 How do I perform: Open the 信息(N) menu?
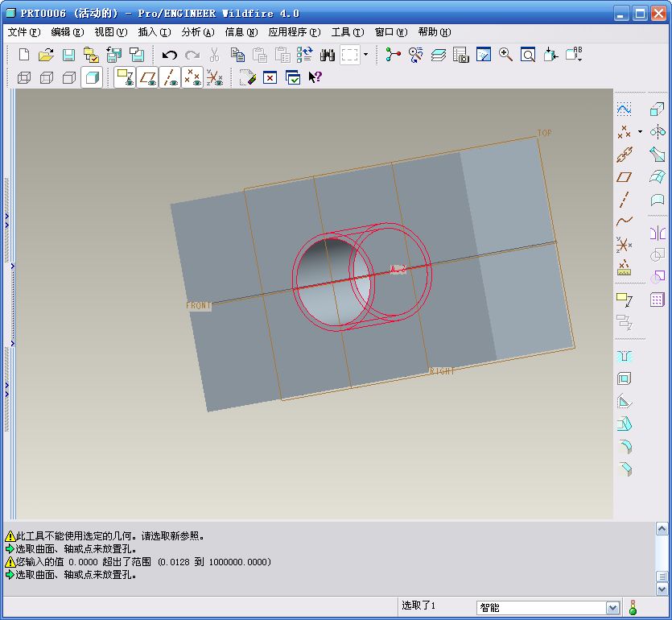point(241,32)
